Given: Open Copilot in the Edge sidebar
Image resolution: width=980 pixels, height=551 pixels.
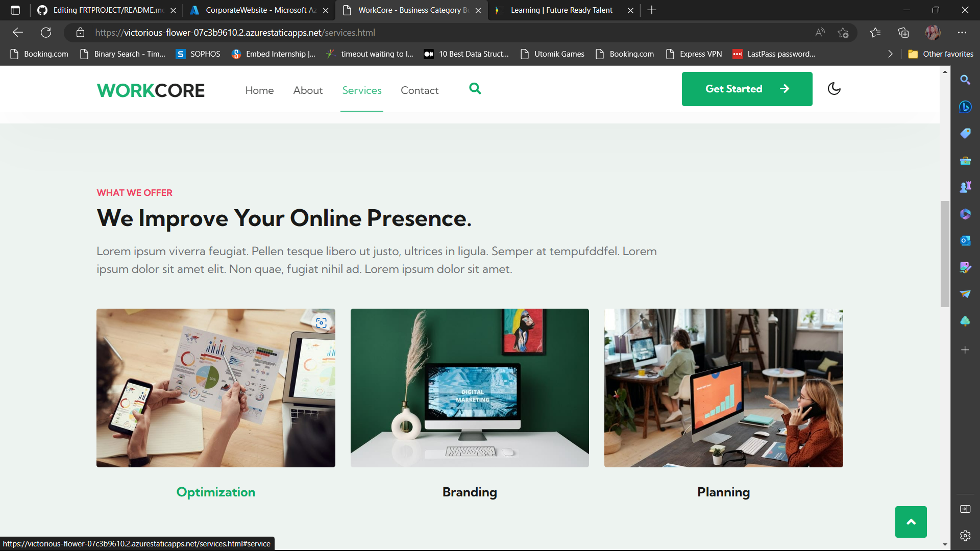Looking at the screenshot, I should pyautogui.click(x=965, y=107).
